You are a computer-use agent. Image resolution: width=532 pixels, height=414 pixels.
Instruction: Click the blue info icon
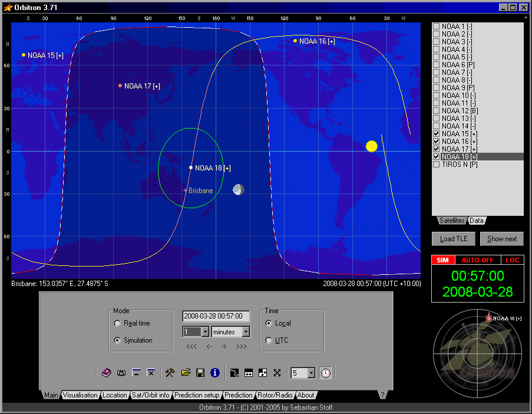tap(215, 373)
